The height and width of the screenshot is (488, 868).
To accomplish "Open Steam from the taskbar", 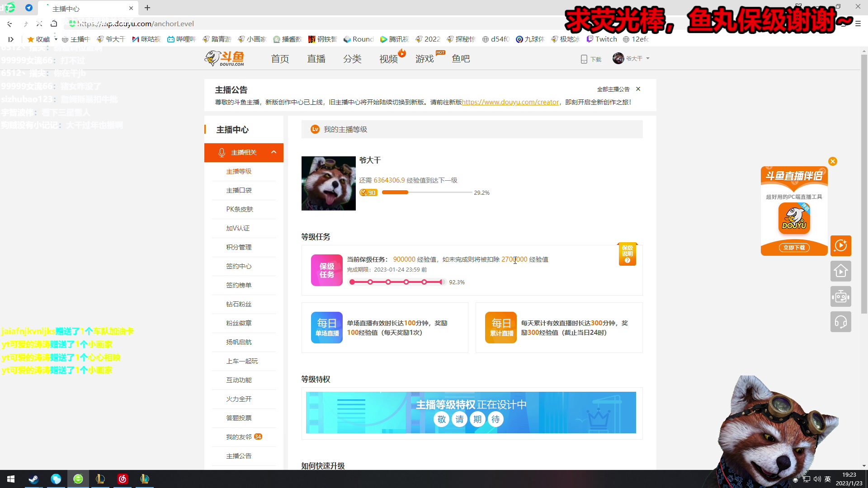I will pos(33,479).
